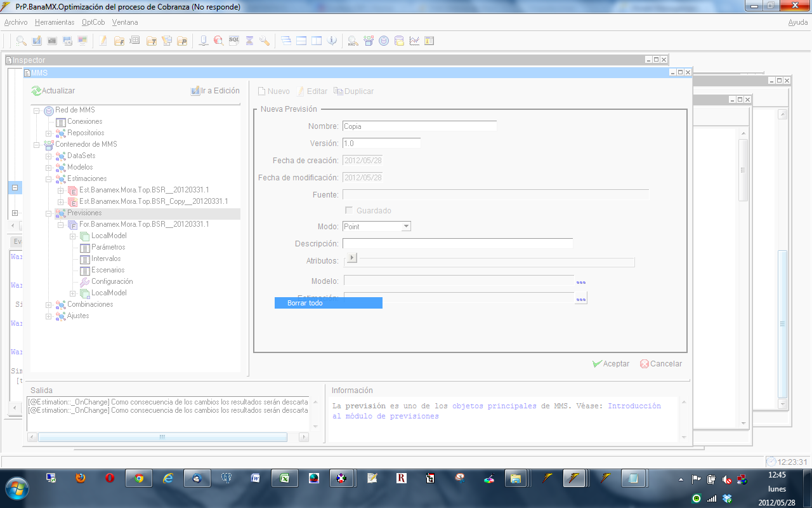Expand the DataSets tree node
The image size is (812, 508).
49,156
